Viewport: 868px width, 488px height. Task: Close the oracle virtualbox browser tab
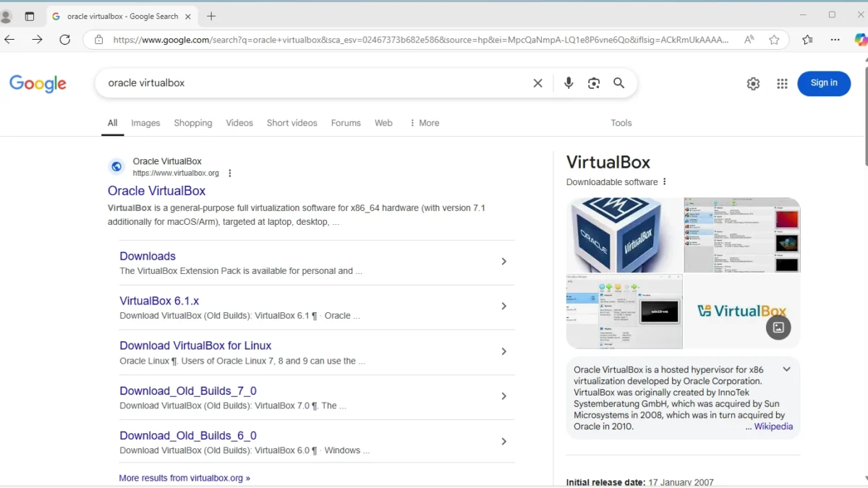click(x=187, y=16)
